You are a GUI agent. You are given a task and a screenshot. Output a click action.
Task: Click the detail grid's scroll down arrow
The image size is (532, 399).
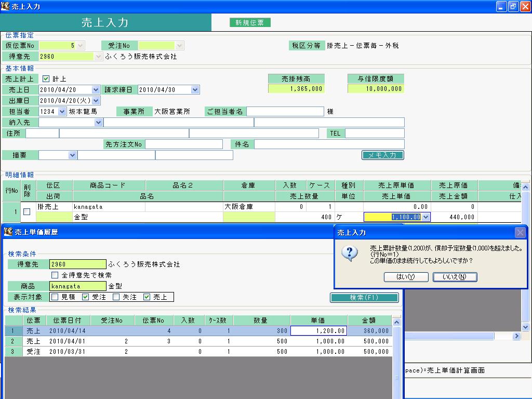tap(525, 327)
